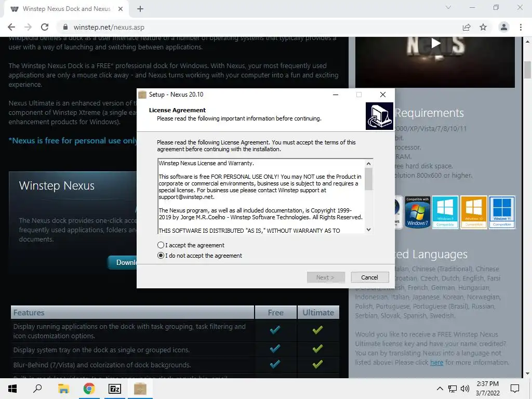Bookmark this page with the star icon

[483, 27]
